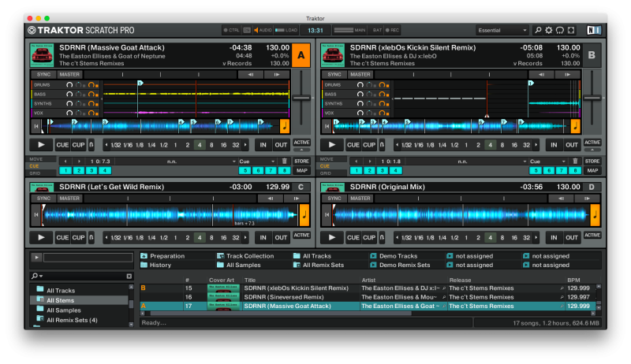Open Demo Remix Sets favorite
Image resolution: width=631 pixels, height=364 pixels.
pyautogui.click(x=400, y=265)
